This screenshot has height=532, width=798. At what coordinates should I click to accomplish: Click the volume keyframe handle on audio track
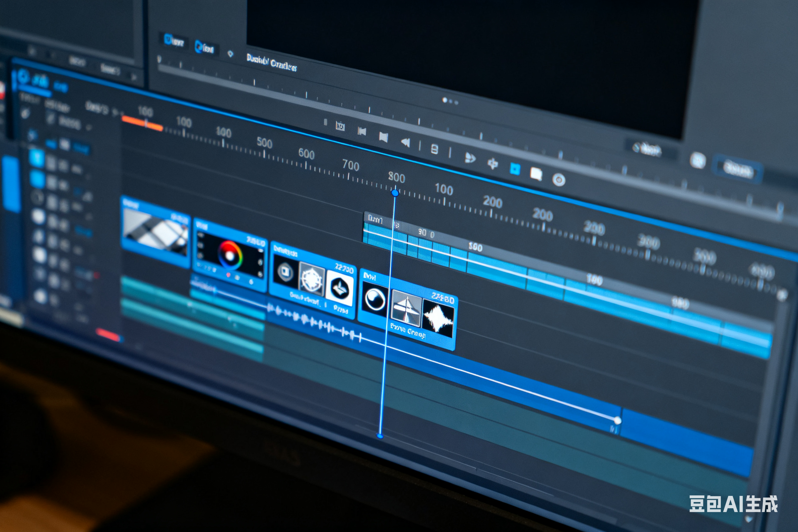pos(618,421)
